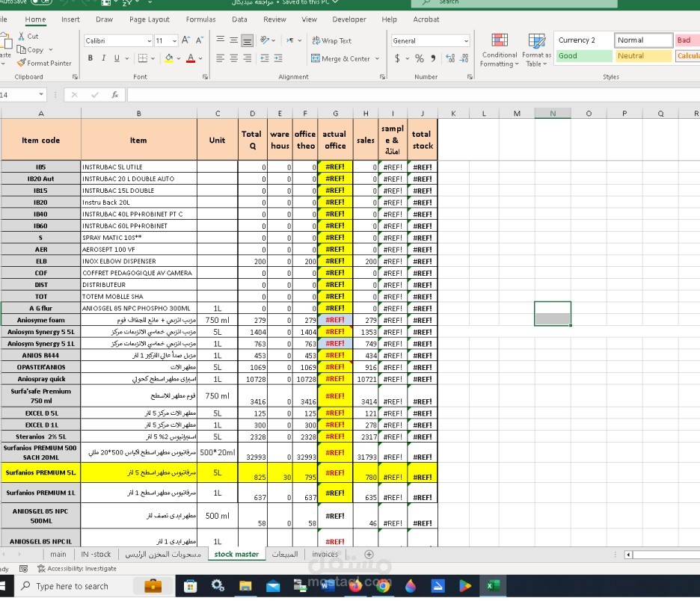Open Conditional Formatting menu

click(500, 50)
